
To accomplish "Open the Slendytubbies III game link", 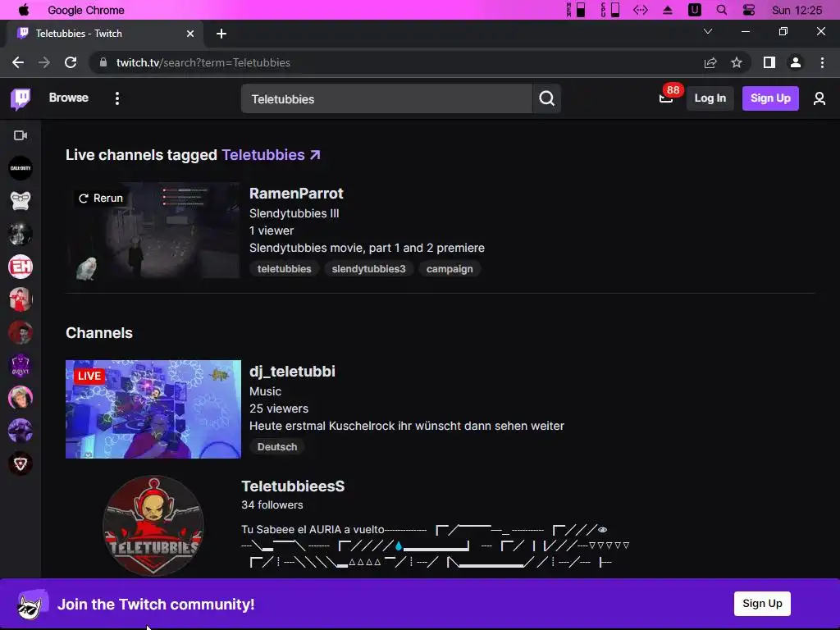I will point(294,213).
